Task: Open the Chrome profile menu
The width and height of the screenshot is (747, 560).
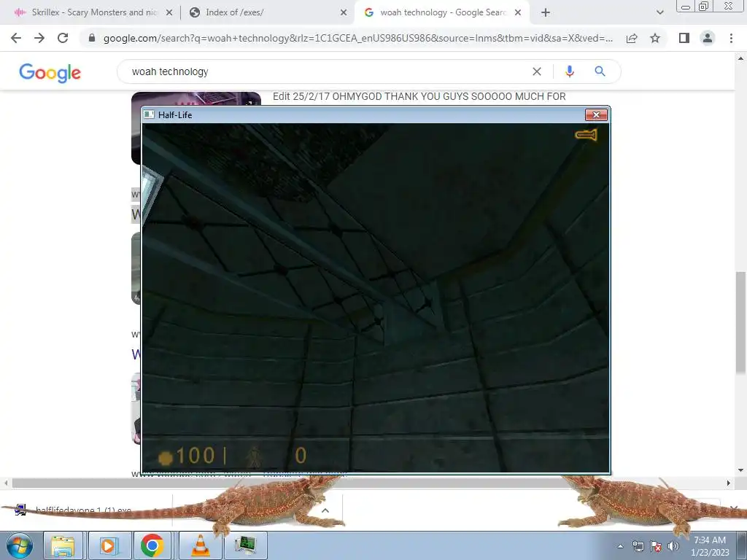Action: coord(708,38)
